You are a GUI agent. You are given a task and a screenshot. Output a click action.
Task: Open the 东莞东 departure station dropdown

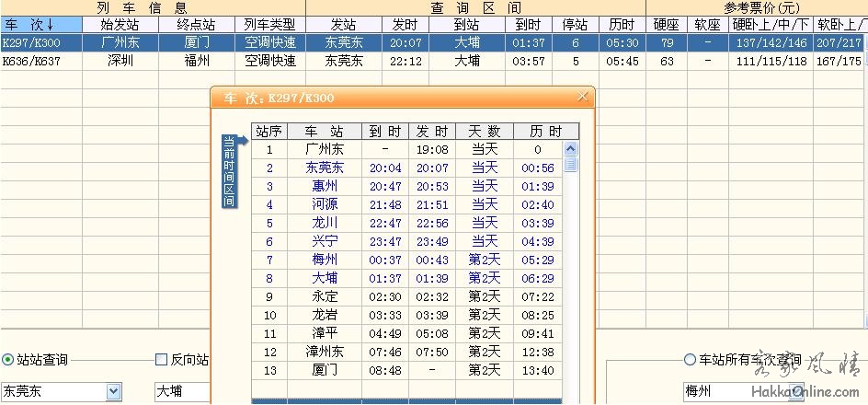point(113,391)
